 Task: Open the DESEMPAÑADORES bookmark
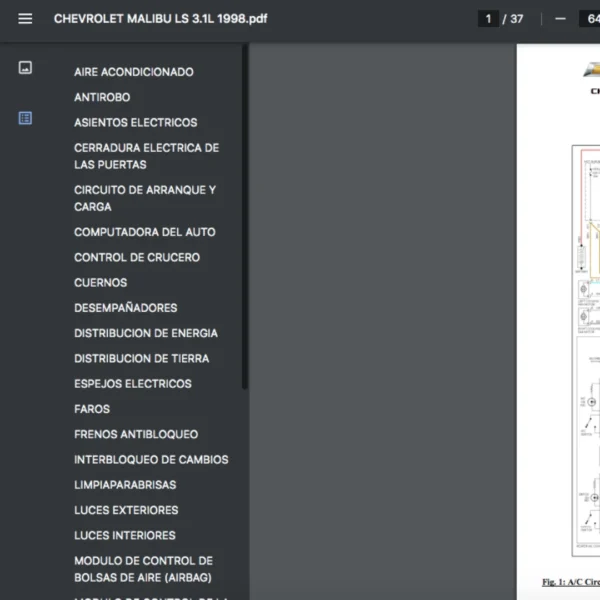(126, 308)
